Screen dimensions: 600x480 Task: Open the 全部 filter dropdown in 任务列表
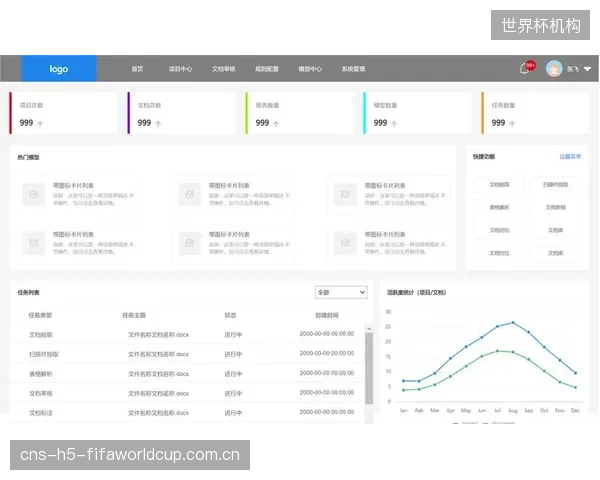[x=341, y=292]
